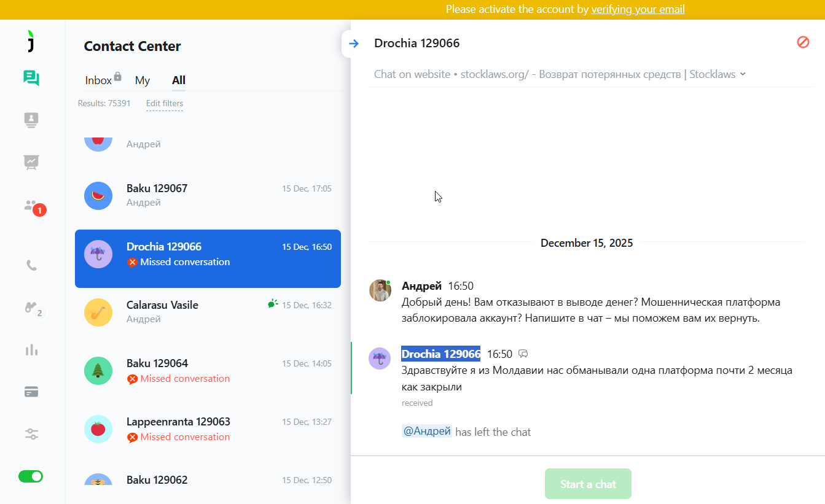Click the agent greeting message Добрый день
This screenshot has height=504, width=825.
[x=591, y=310]
